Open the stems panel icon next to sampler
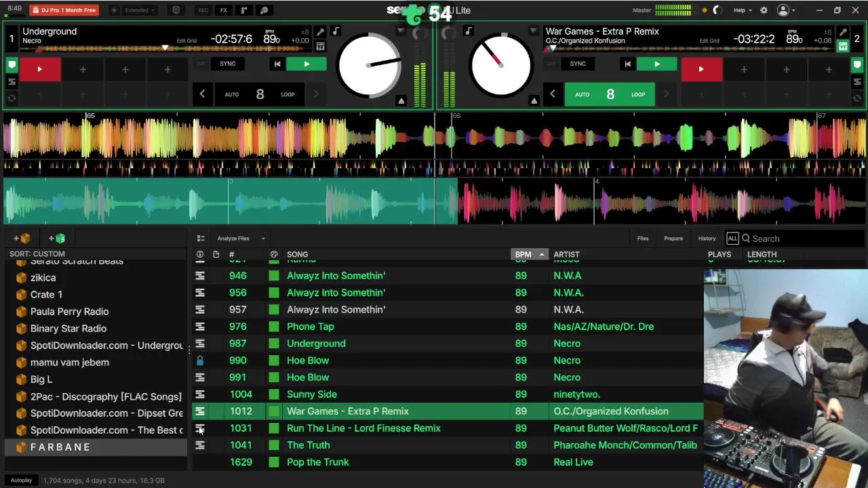This screenshot has height=488, width=868. click(x=264, y=10)
